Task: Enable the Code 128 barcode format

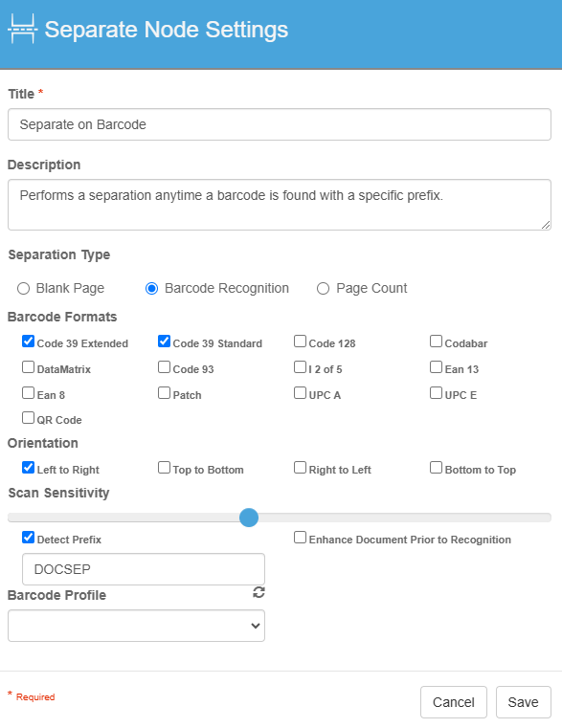Action: coord(301,342)
